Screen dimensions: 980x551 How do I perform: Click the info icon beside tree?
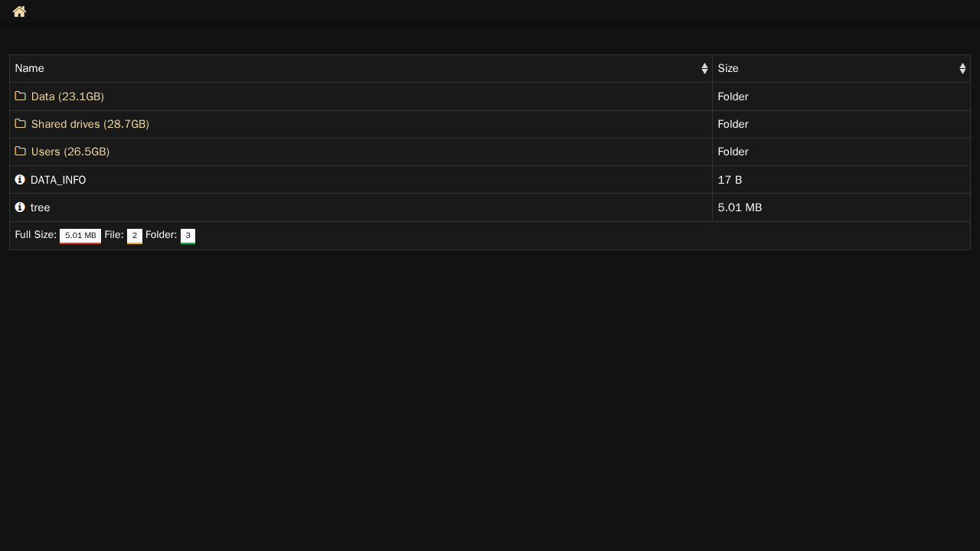(20, 207)
